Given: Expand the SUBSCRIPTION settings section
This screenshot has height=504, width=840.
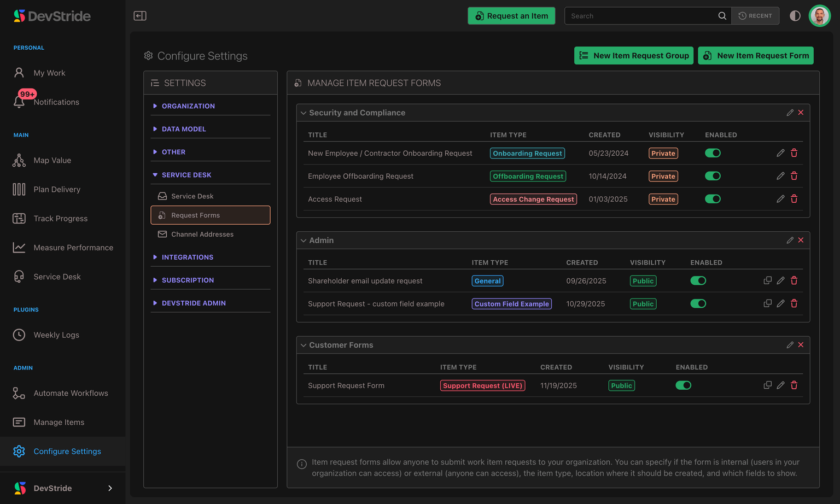Looking at the screenshot, I should [x=211, y=280].
